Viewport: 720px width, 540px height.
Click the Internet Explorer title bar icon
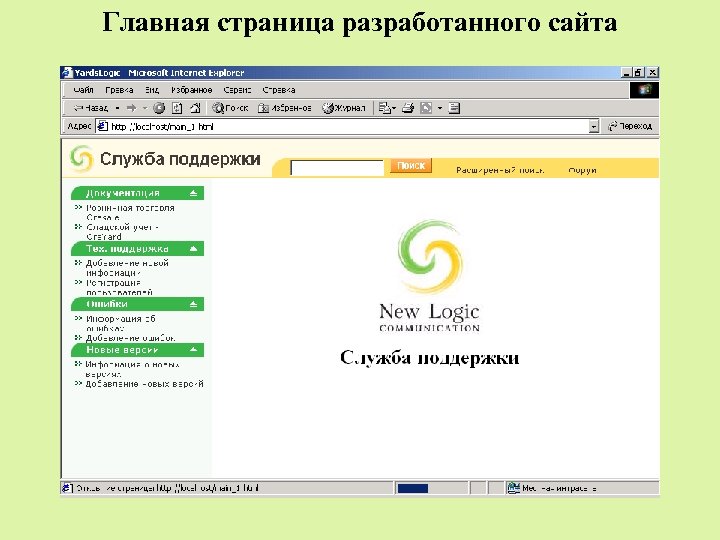(x=68, y=73)
